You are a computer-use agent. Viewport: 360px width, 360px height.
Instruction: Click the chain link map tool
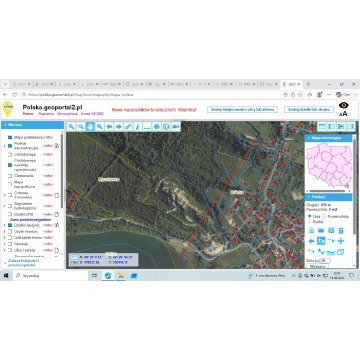point(128,127)
